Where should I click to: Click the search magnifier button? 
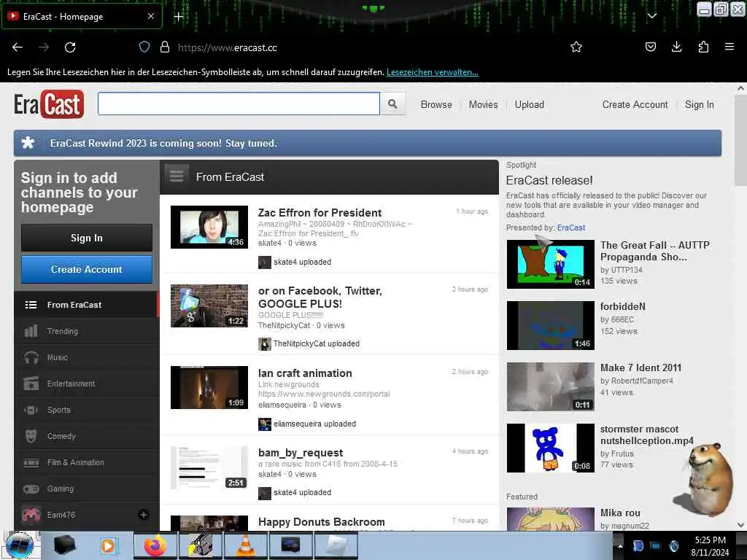(x=392, y=104)
